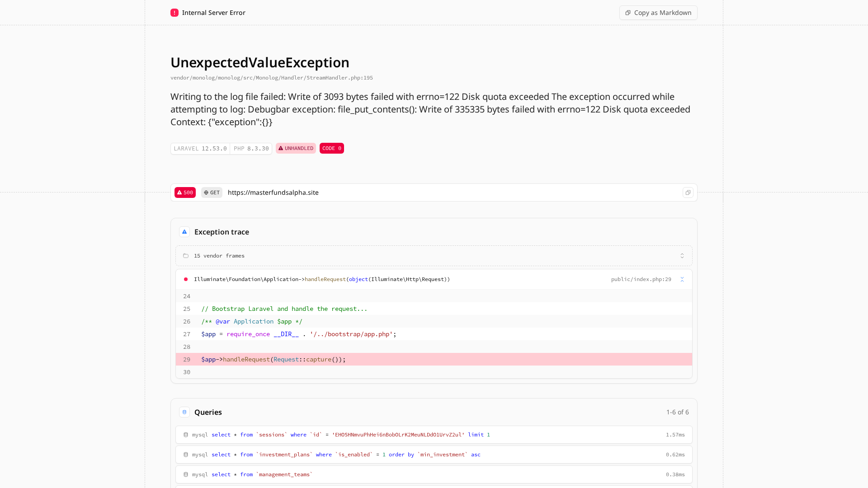Click the StreamHandler.php:195 file path
This screenshot has height=488, width=868.
click(x=272, y=78)
